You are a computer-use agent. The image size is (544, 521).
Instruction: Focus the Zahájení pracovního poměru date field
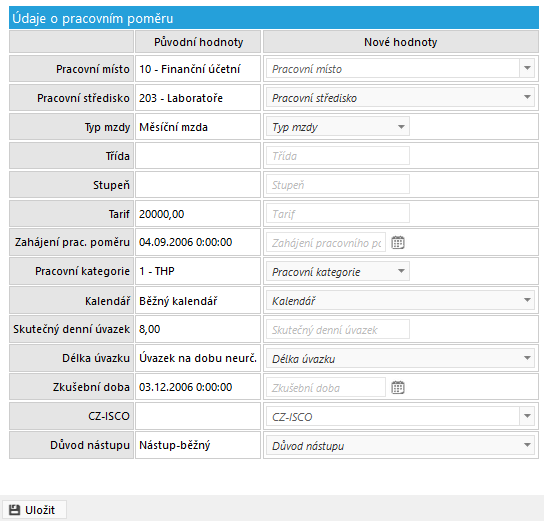point(326,242)
